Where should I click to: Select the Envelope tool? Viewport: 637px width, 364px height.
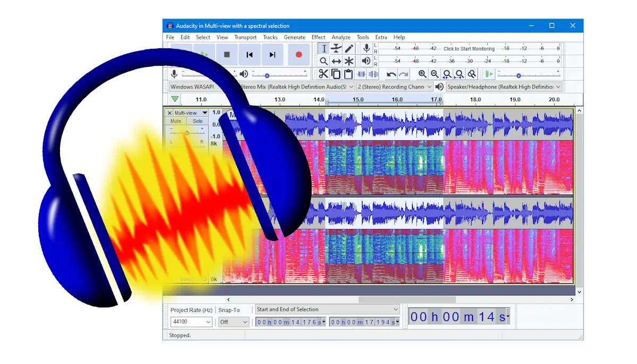click(337, 48)
